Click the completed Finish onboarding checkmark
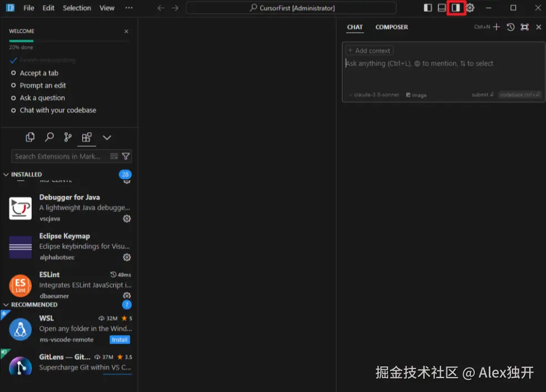546x392 pixels. pyautogui.click(x=13, y=61)
